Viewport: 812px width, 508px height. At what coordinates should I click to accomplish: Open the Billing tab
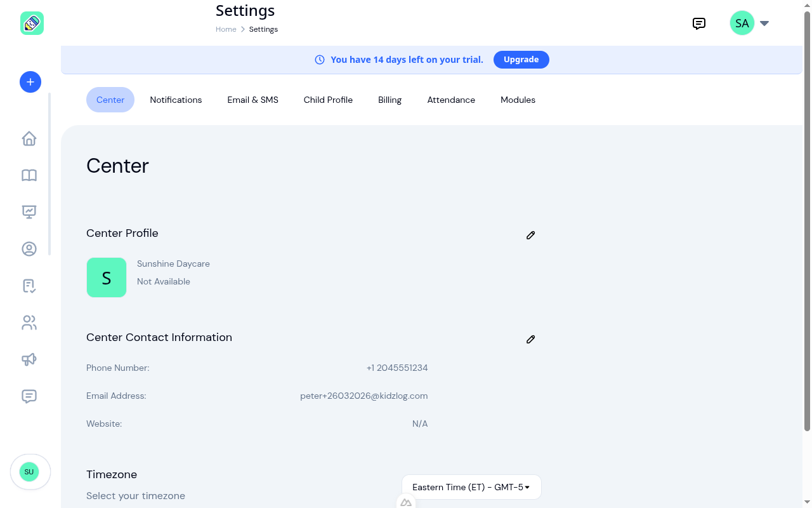tap(390, 100)
